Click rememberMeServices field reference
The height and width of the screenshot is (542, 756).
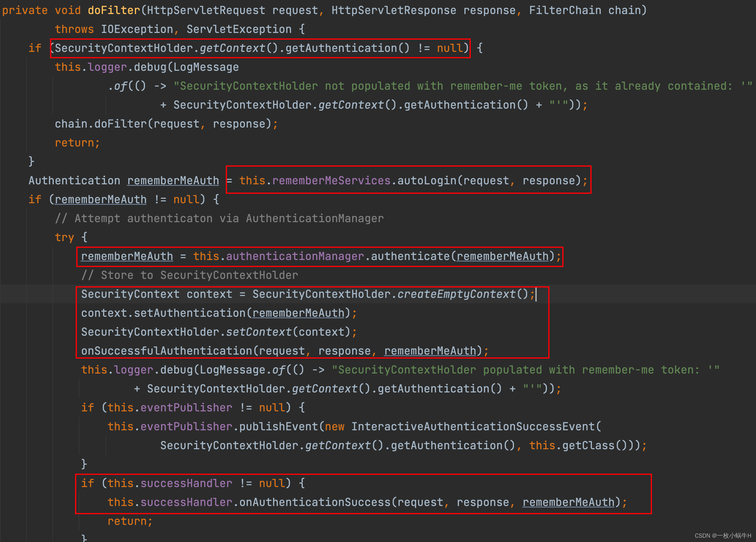click(331, 181)
